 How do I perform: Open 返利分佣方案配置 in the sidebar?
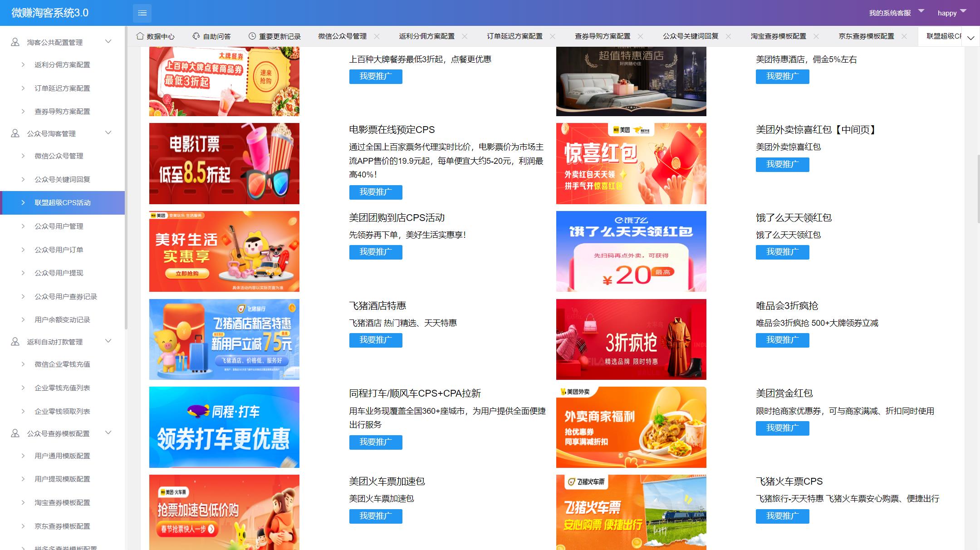[63, 65]
